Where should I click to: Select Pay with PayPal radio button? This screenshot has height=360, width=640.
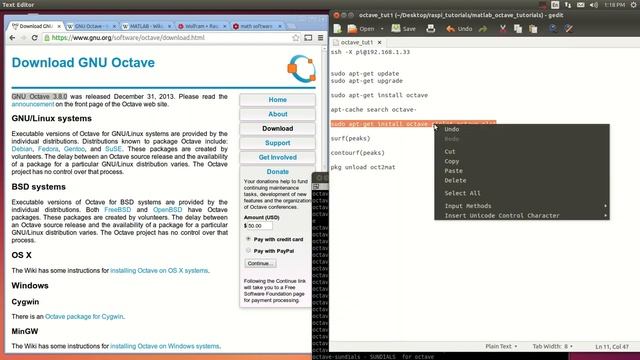click(248, 250)
